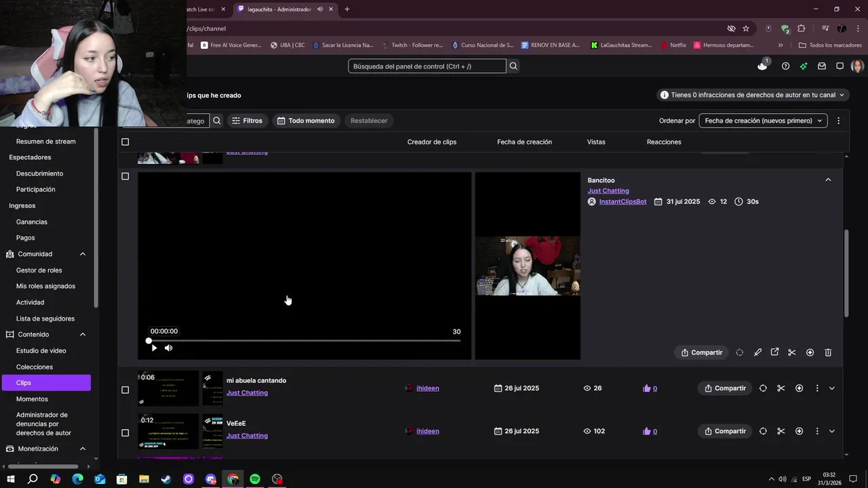Open Twitch inbox icon
Image resolution: width=868 pixels, height=488 pixels.
tap(822, 66)
